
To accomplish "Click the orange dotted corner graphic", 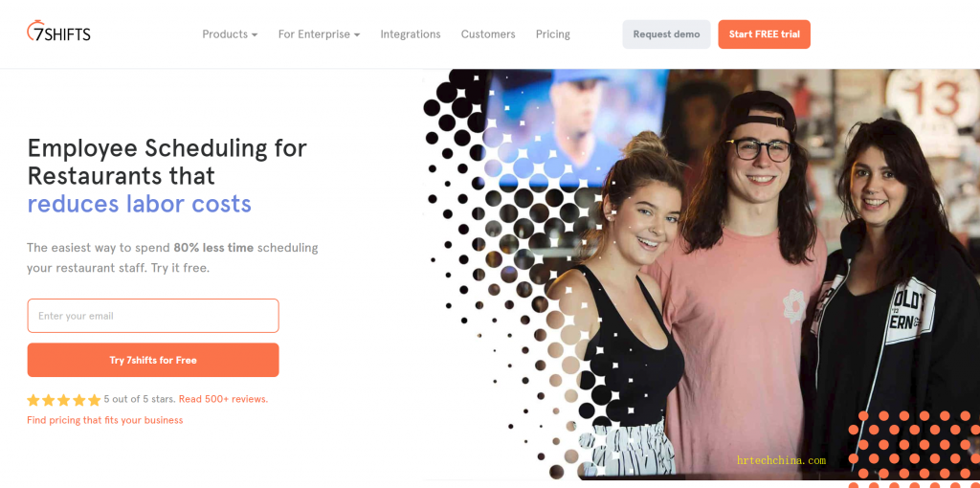I will click(914, 448).
